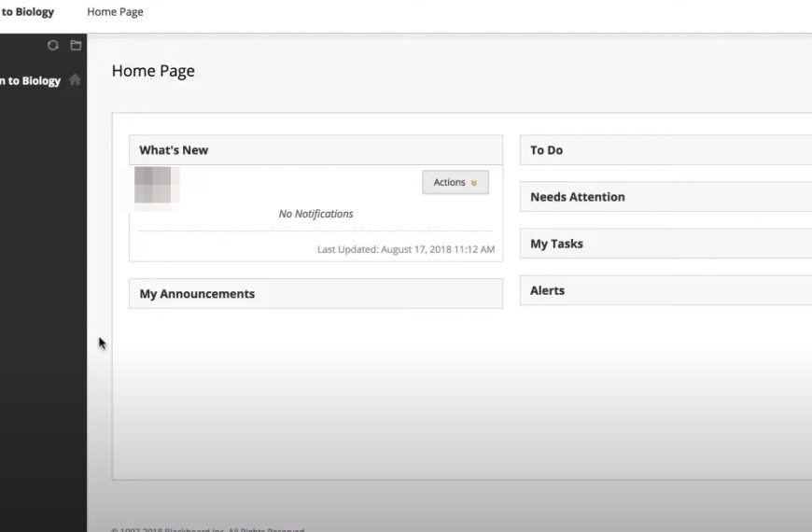Click the empty dark course menu area

pyautogui.click(x=43, y=280)
